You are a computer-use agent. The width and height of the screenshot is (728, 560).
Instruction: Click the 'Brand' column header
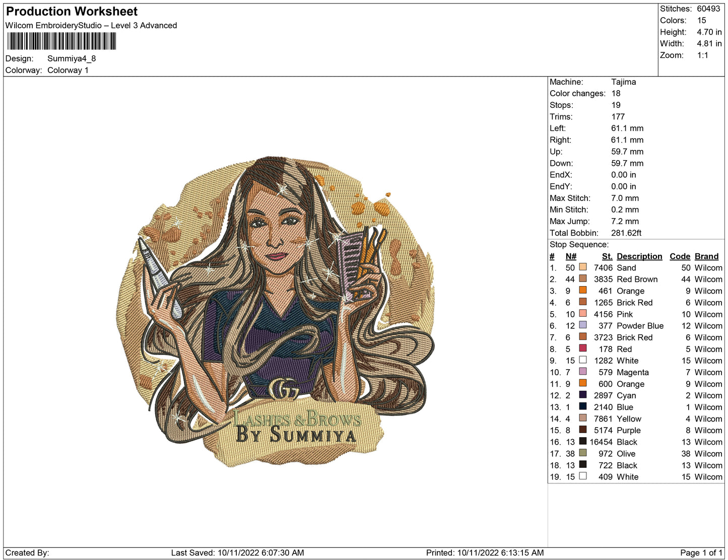pyautogui.click(x=706, y=256)
